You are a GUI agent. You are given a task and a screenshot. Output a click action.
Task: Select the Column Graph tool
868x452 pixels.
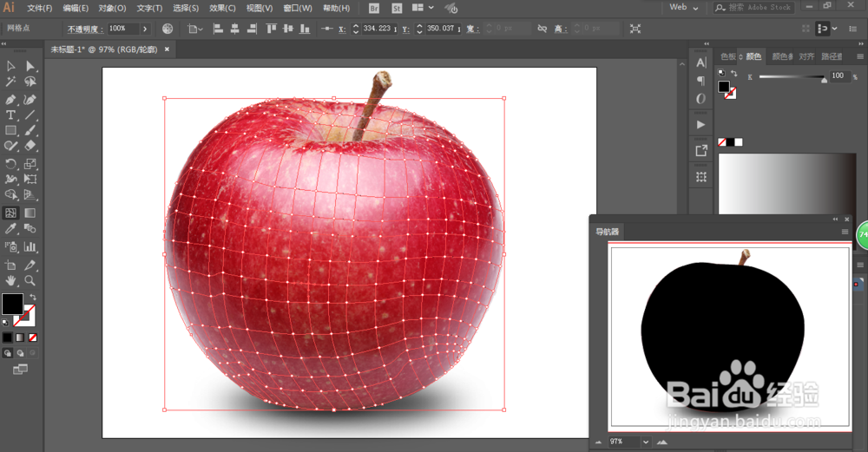(30, 246)
